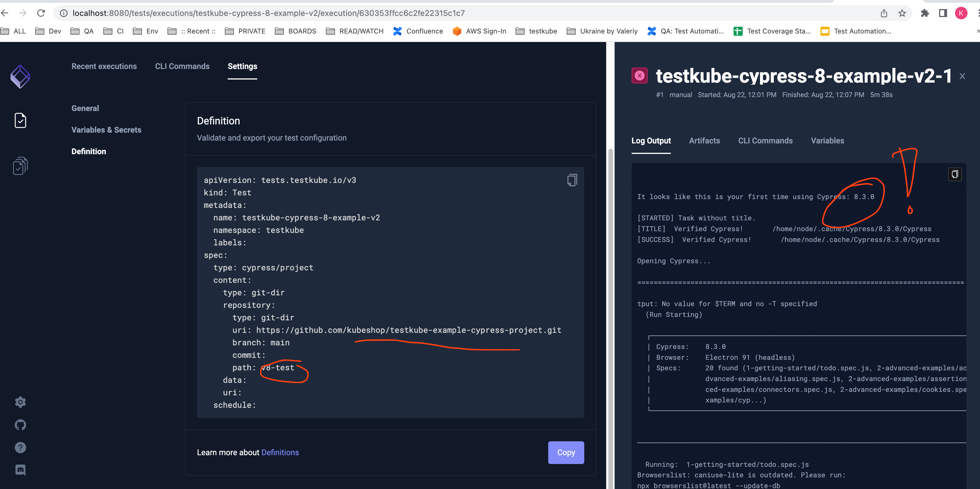Close the testkube-cypress-8-example-v2-1 panel
The height and width of the screenshot is (489, 980).
(962, 76)
